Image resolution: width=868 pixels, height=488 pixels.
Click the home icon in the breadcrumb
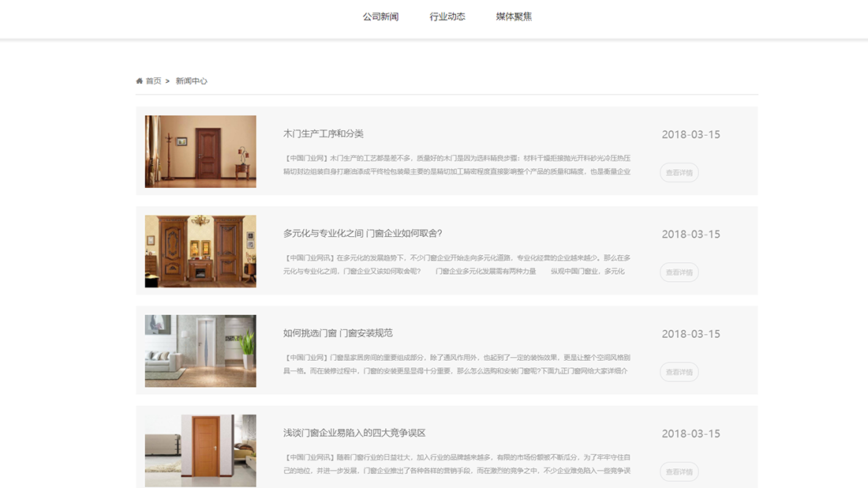(140, 80)
